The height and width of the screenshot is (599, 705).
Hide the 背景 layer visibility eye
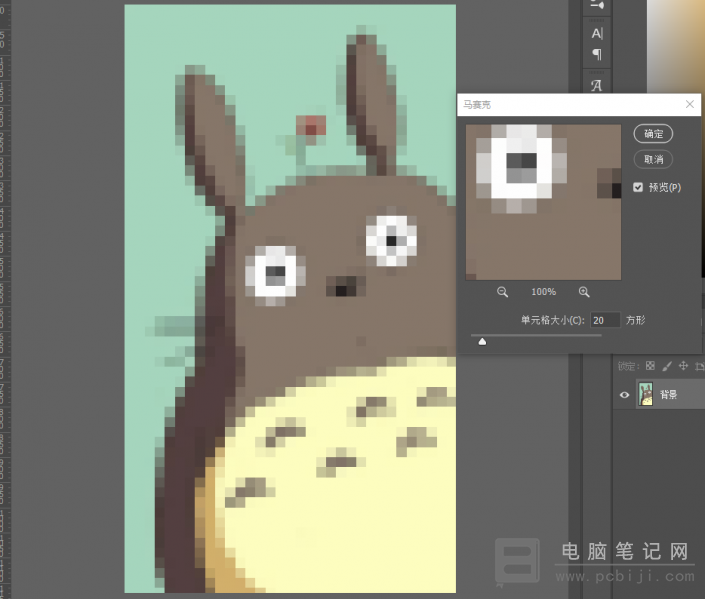[625, 395]
